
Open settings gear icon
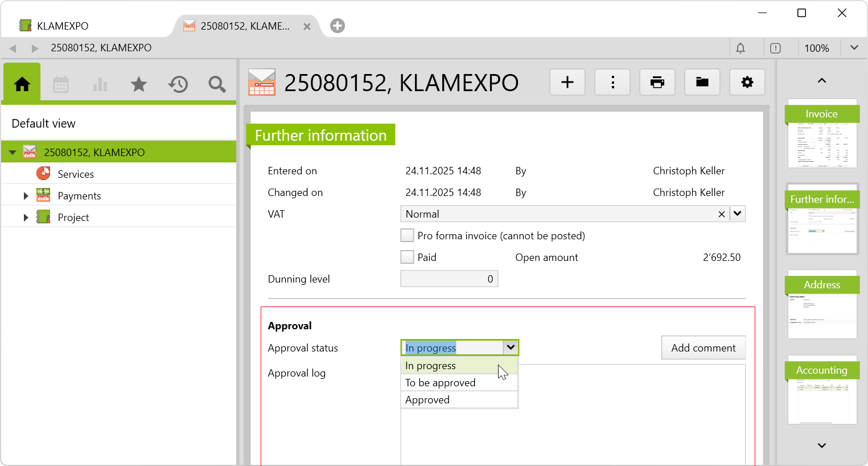click(x=747, y=83)
